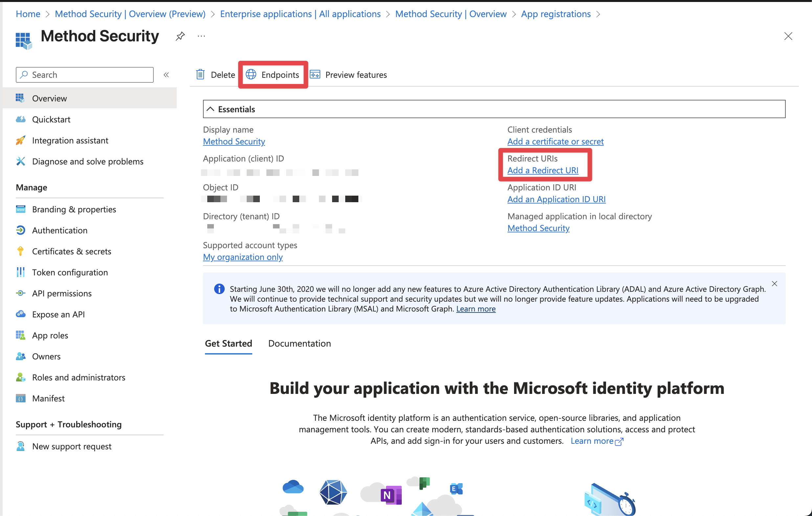The image size is (812, 516).
Task: Open the ellipsis more options menu
Action: pos(201,36)
